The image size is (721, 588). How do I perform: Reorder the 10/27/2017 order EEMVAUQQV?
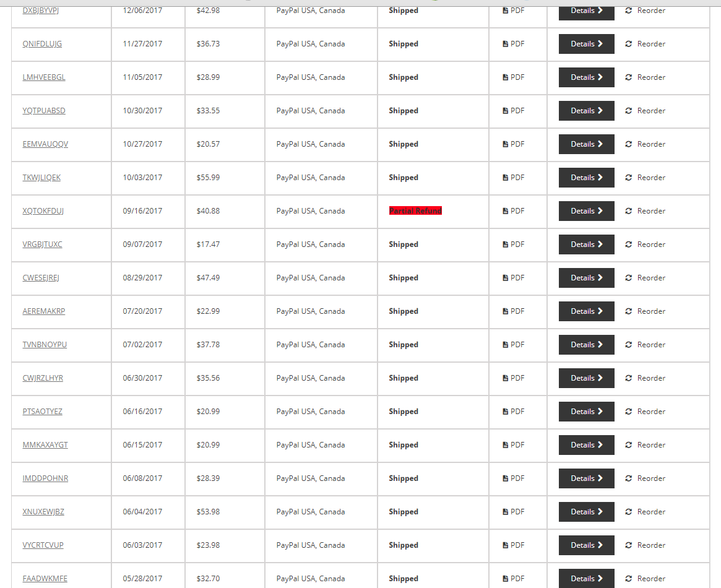click(x=645, y=144)
